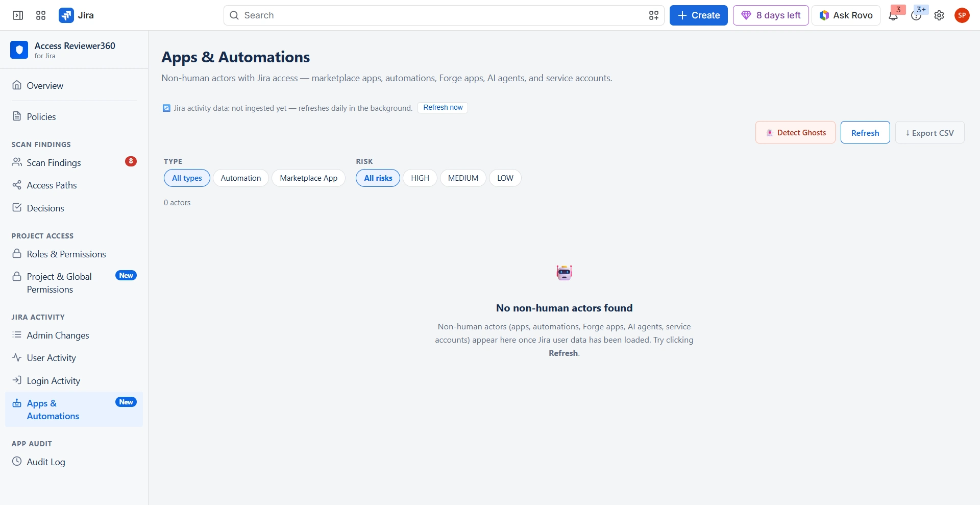The height and width of the screenshot is (505, 980).
Task: Click the User Activity pulse icon
Action: point(17,357)
